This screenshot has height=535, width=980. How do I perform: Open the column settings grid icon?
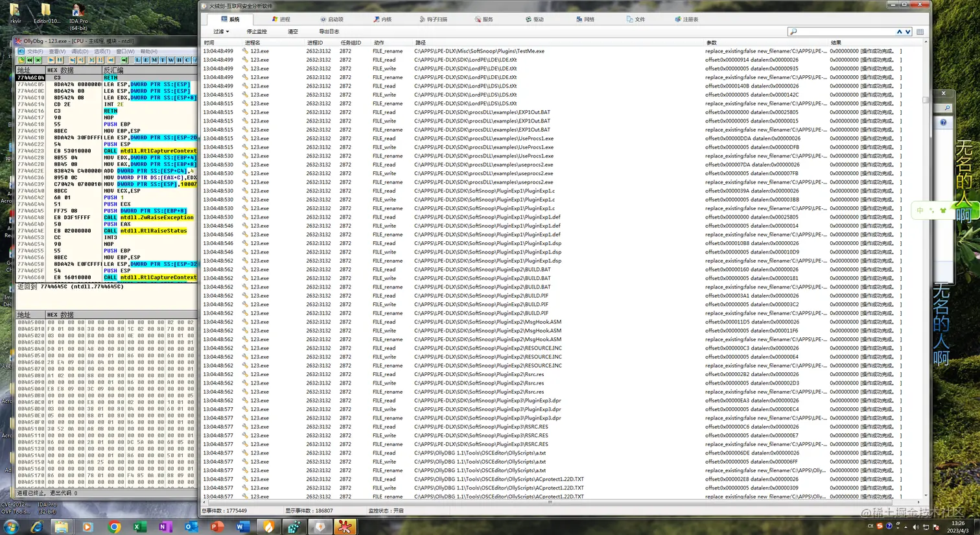click(920, 31)
